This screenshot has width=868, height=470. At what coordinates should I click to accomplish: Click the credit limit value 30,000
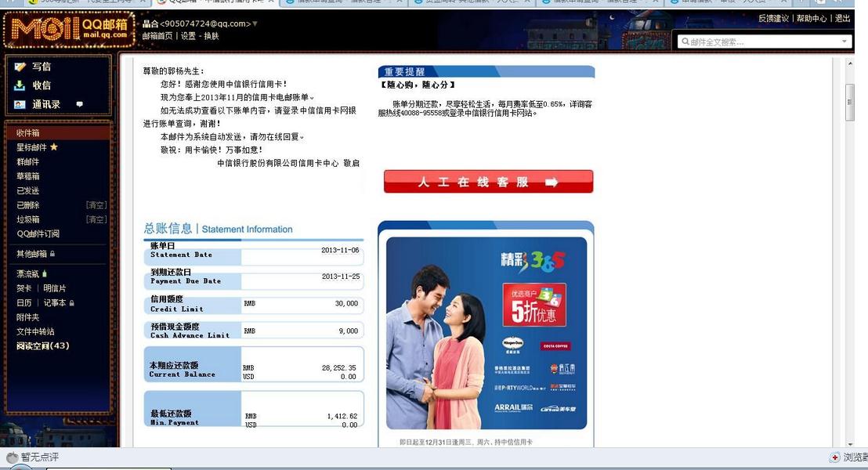point(346,303)
